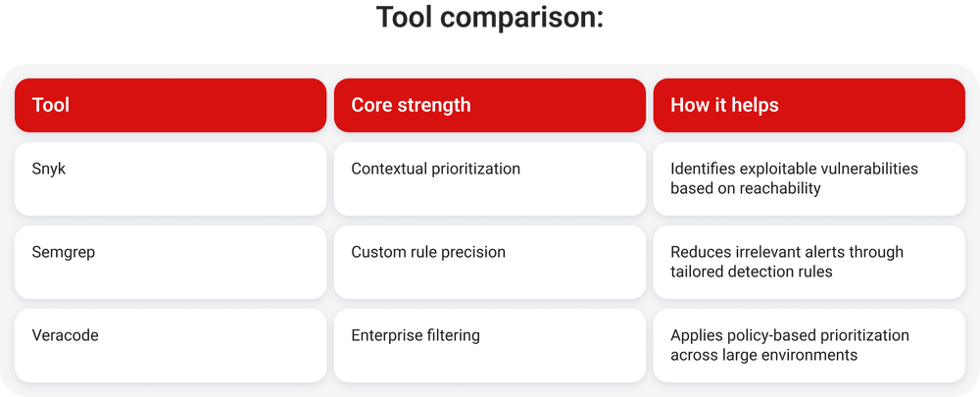Click the Semgrep cell
This screenshot has width=980, height=397.
pos(171,262)
